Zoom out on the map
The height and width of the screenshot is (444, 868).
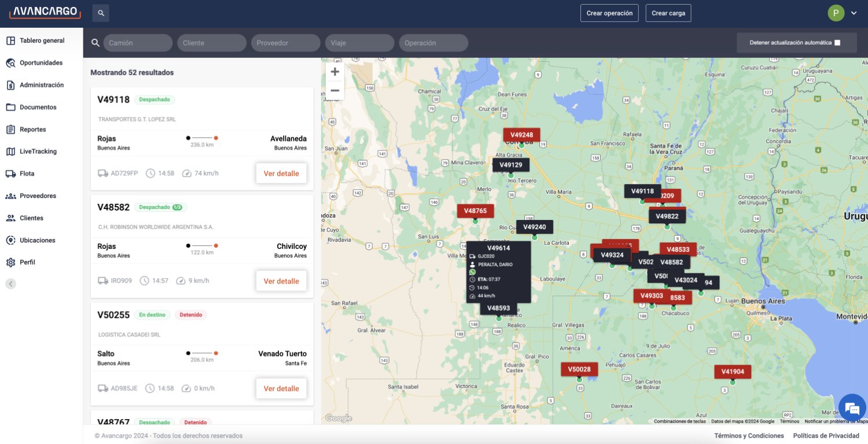click(x=334, y=90)
